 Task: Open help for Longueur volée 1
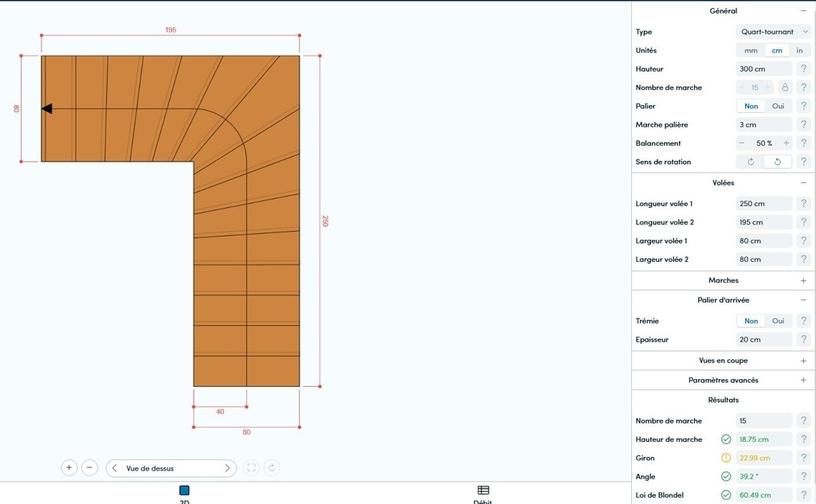pos(803,203)
